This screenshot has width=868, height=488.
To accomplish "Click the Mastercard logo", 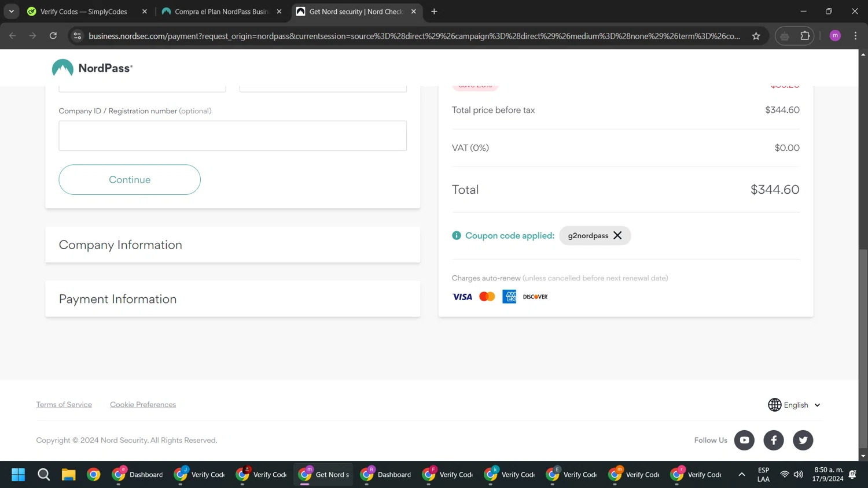I will tap(487, 297).
